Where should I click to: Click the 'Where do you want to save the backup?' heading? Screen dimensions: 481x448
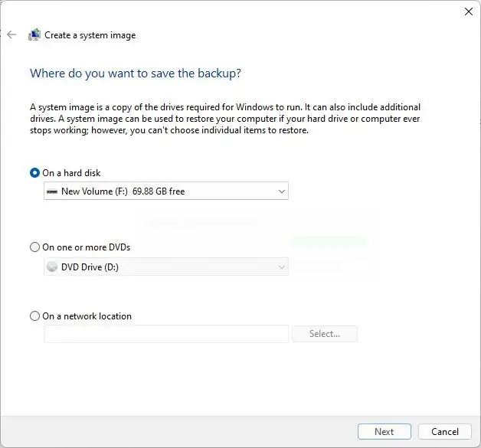pyautogui.click(x=136, y=74)
